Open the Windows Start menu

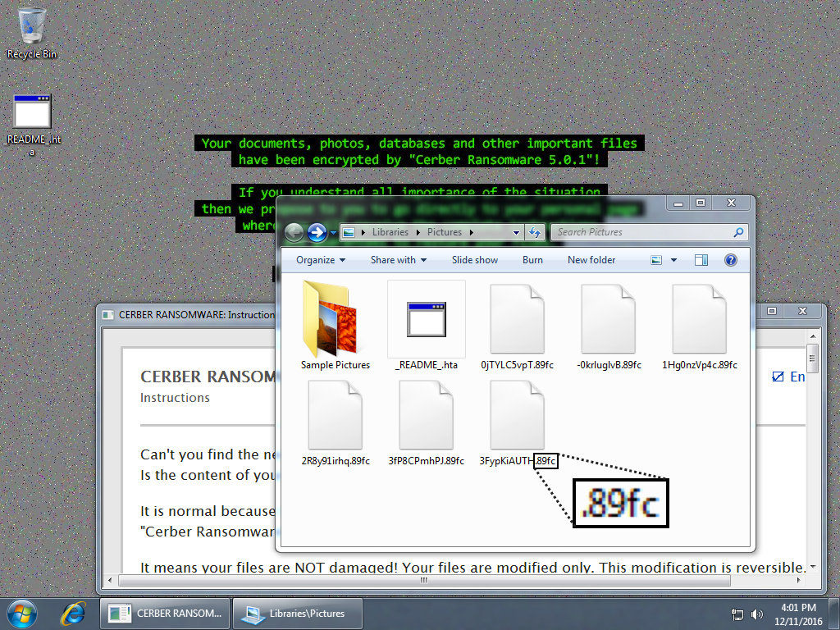(x=21, y=614)
